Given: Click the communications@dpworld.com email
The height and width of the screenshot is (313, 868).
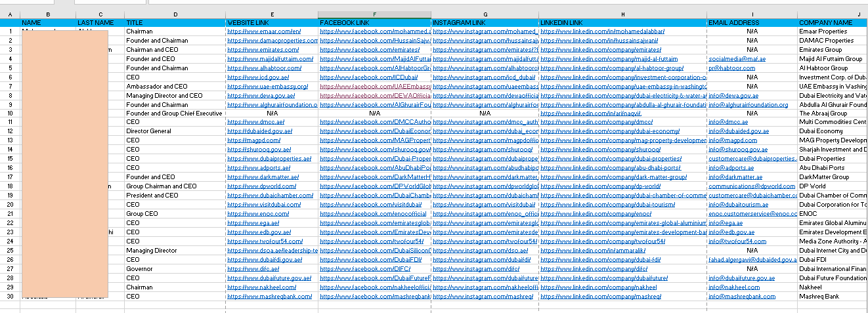Looking at the screenshot, I should pos(752,186).
